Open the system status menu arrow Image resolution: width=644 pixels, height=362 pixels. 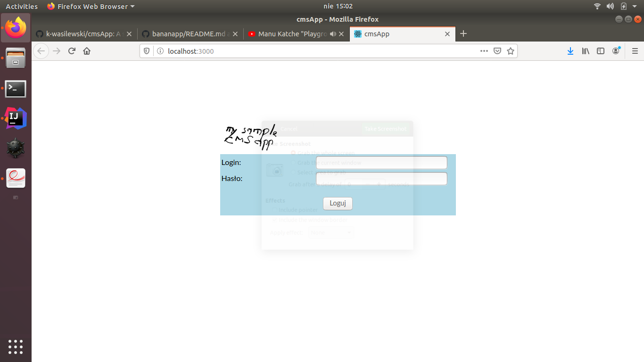pos(635,7)
